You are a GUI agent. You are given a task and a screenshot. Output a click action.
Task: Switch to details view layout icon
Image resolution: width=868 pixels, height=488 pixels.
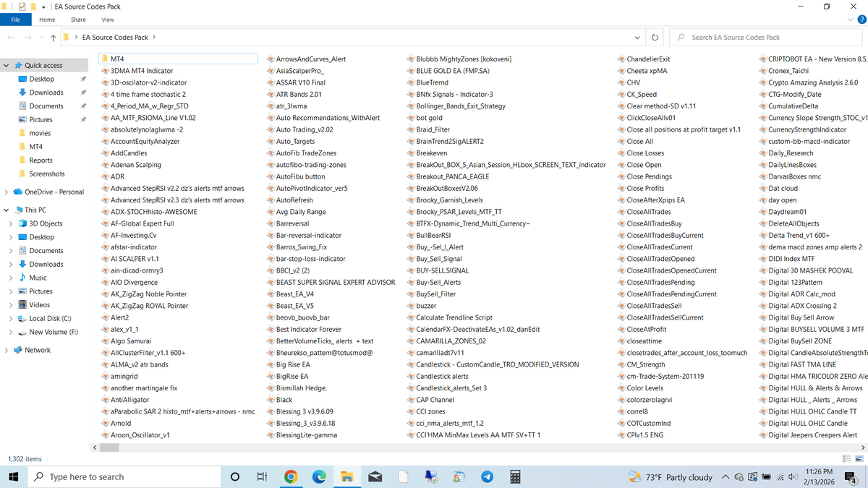click(x=847, y=459)
